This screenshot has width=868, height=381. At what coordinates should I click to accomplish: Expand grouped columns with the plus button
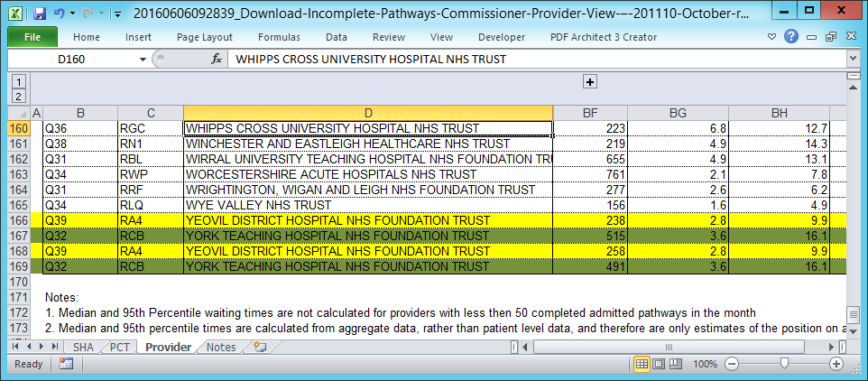tap(590, 82)
